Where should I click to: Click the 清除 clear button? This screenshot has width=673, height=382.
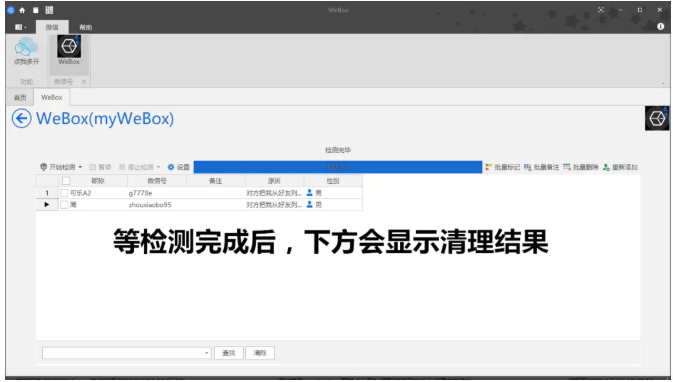(x=260, y=353)
